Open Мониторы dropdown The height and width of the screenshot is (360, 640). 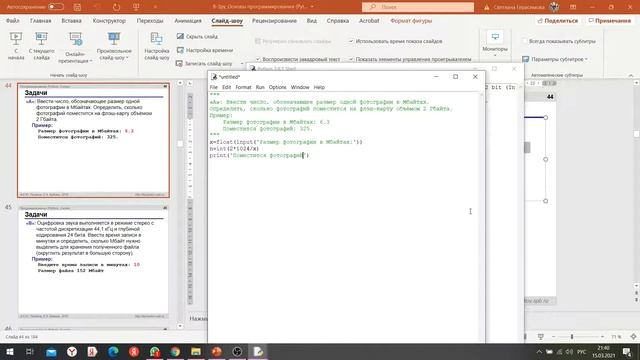tap(495, 44)
